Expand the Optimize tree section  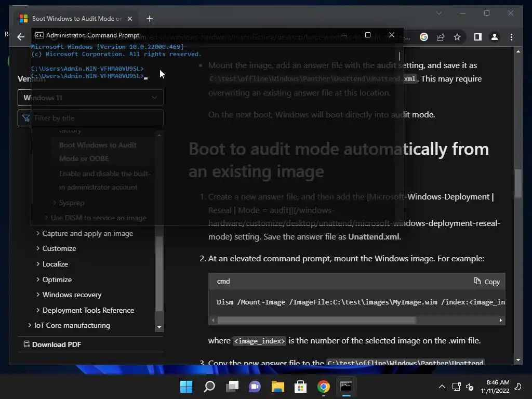(x=37, y=279)
